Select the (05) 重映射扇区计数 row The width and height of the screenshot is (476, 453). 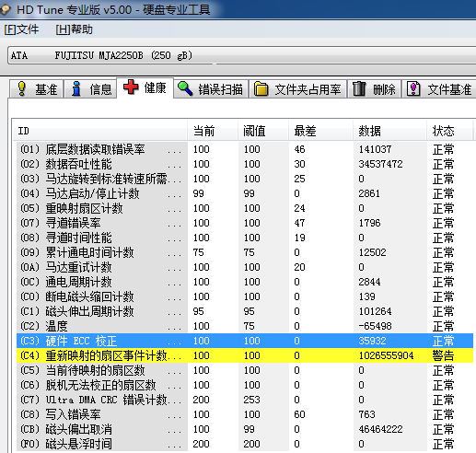(245, 208)
